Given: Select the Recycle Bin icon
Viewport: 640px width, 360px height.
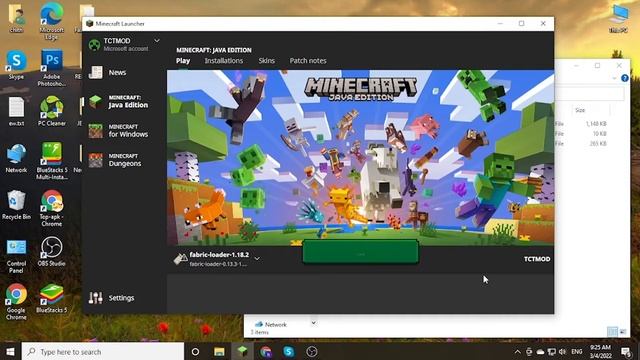Looking at the screenshot, I should [x=16, y=205].
